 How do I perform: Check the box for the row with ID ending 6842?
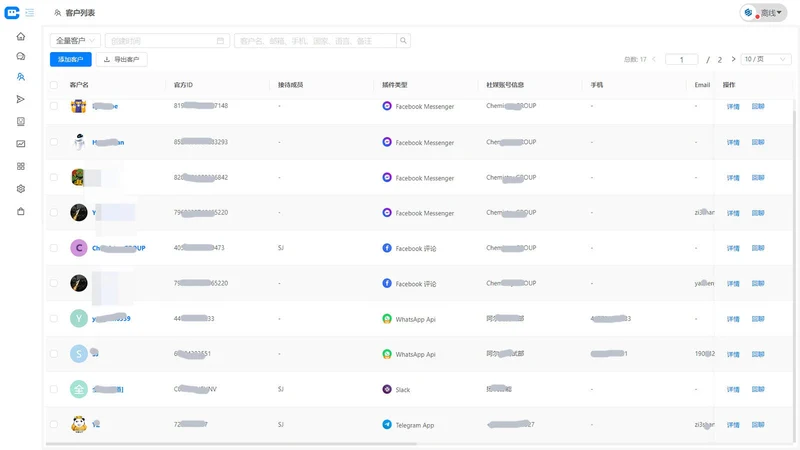pos(54,178)
